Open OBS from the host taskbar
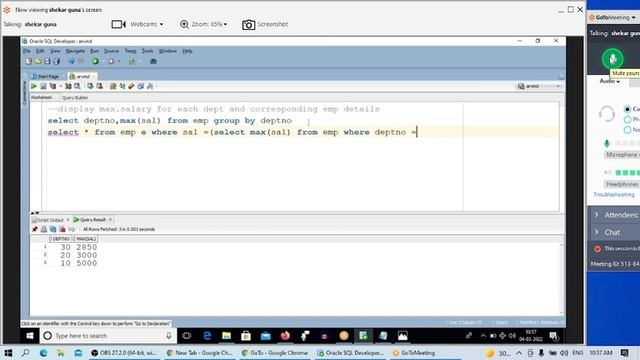The image size is (640, 360). coord(124,353)
